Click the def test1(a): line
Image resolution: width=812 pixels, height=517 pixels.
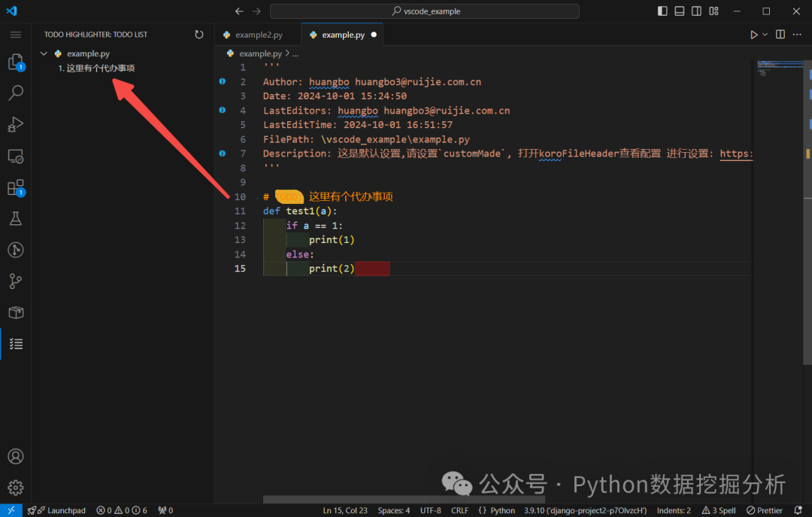[300, 211]
